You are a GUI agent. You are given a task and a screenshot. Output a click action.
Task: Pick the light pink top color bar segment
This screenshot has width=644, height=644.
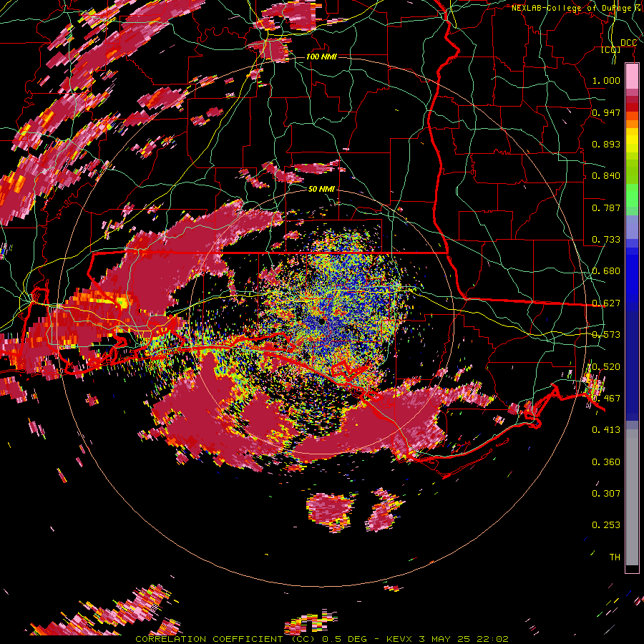(632, 77)
